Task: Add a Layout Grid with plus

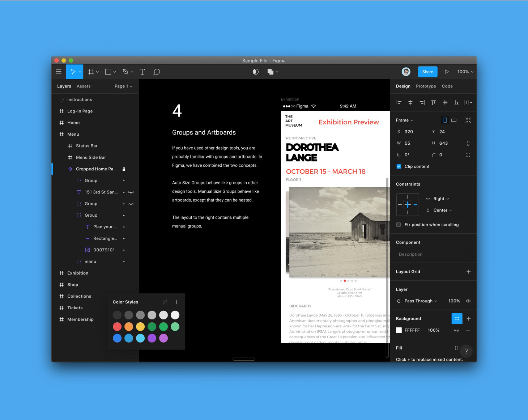Action: 468,272
